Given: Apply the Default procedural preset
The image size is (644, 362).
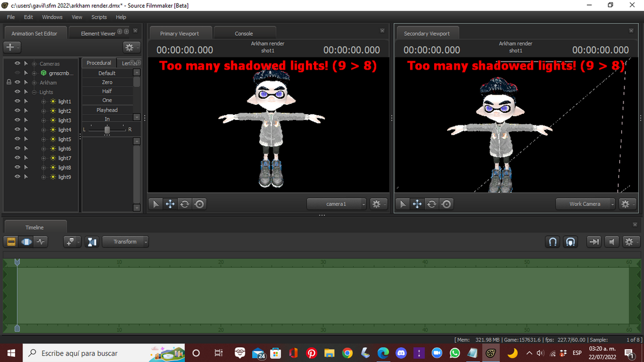Looking at the screenshot, I should coord(107,73).
